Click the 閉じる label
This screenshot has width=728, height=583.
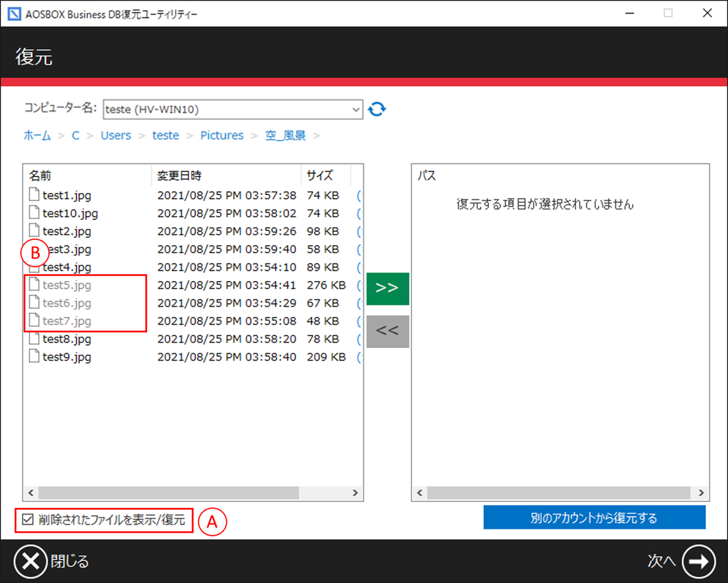(x=70, y=561)
